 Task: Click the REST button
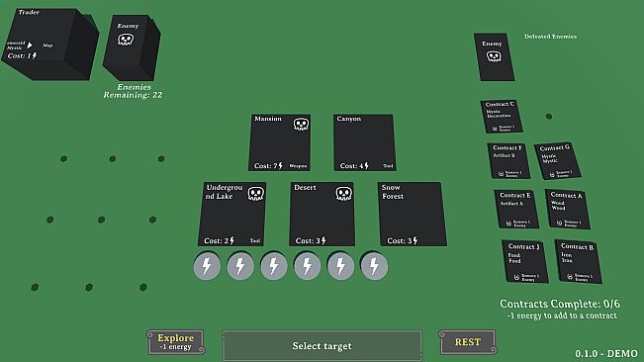coord(467,342)
